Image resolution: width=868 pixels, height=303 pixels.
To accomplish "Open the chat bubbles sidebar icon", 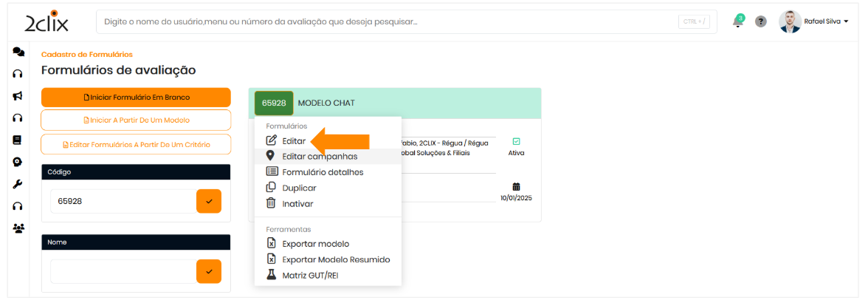I will [18, 52].
